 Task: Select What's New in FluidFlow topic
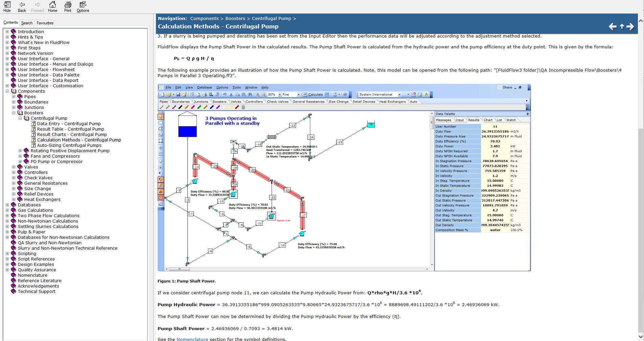pos(44,43)
